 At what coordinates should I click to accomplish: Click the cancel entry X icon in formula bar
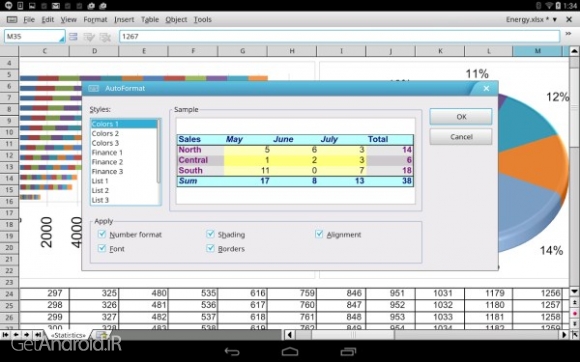pyautogui.click(x=105, y=37)
